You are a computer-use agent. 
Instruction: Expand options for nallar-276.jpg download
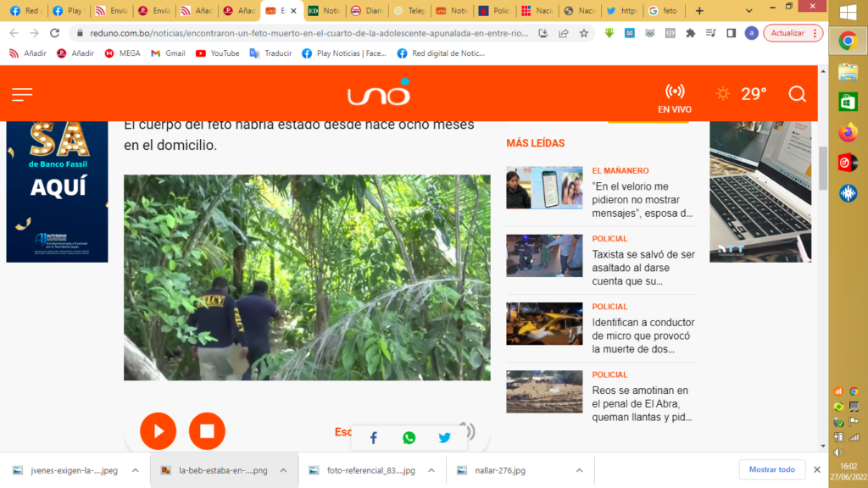(580, 470)
